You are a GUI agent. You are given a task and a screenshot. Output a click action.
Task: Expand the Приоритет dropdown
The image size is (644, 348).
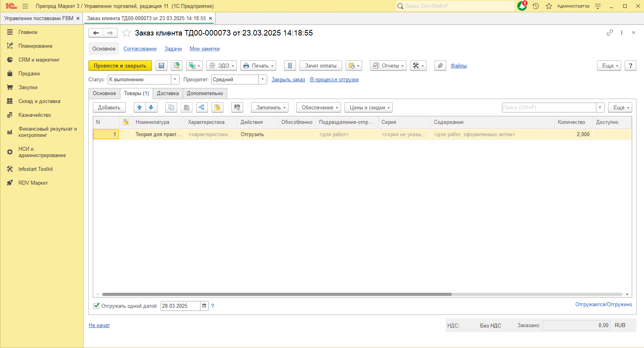[x=263, y=80]
